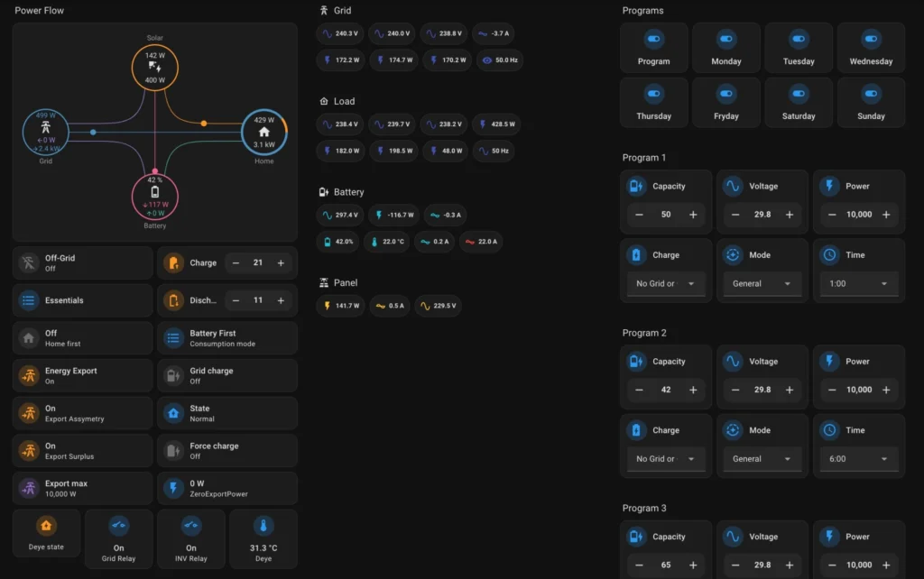Toggle the Monday program switch

click(725, 40)
